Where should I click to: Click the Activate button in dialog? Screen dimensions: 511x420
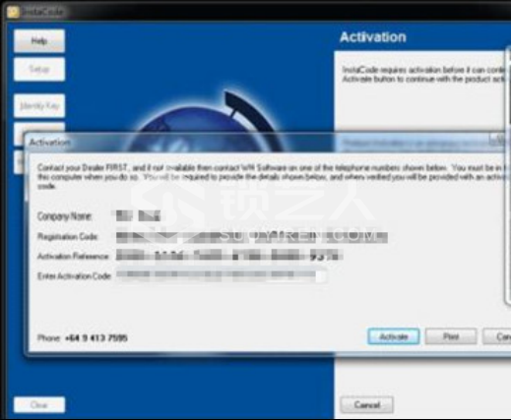pyautogui.click(x=394, y=336)
